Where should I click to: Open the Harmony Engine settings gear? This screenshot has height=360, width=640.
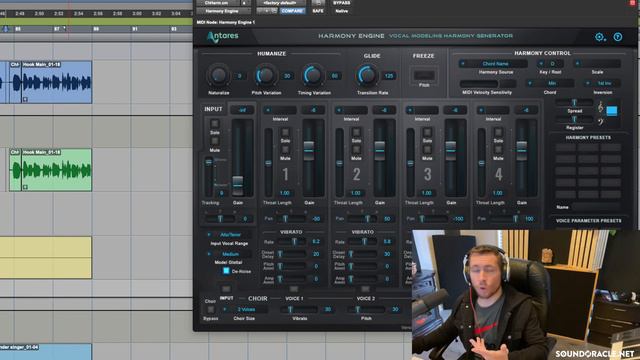599,37
